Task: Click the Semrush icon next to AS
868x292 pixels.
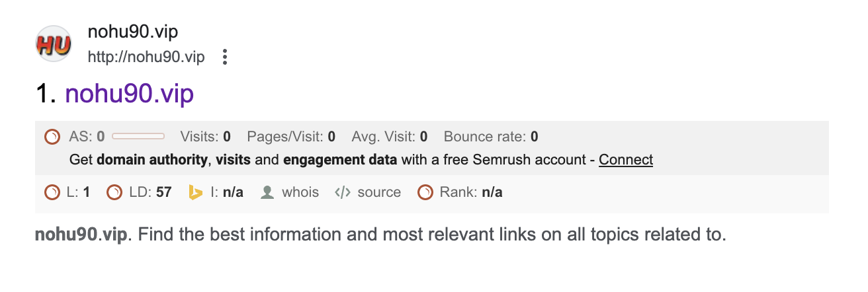Action: tap(52, 137)
